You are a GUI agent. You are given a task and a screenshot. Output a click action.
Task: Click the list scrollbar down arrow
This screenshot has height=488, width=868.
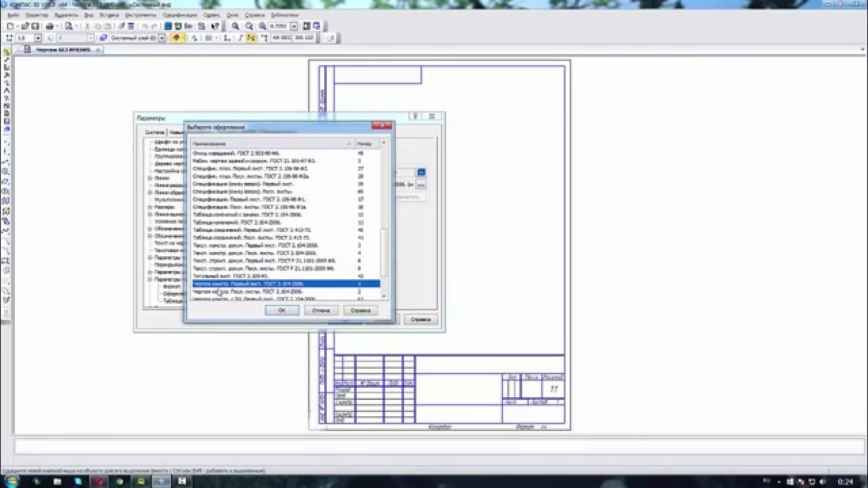[384, 296]
